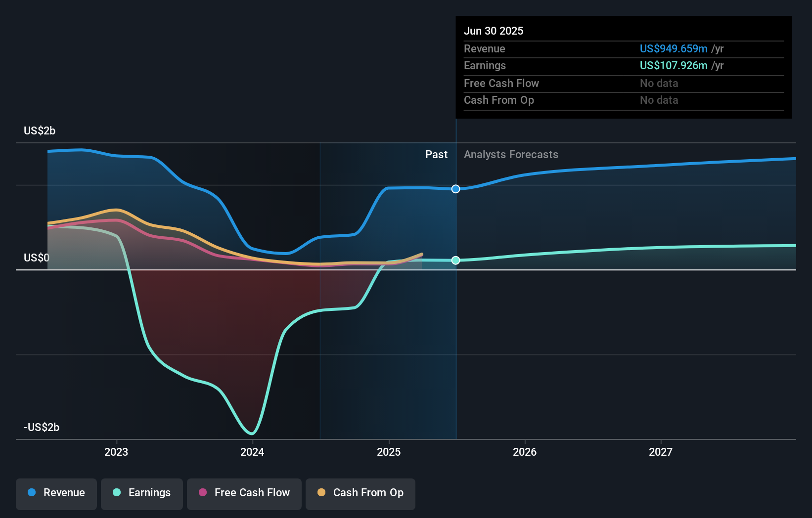This screenshot has width=812, height=518.
Task: Click the Analysts Forecasts label
Action: tap(511, 154)
